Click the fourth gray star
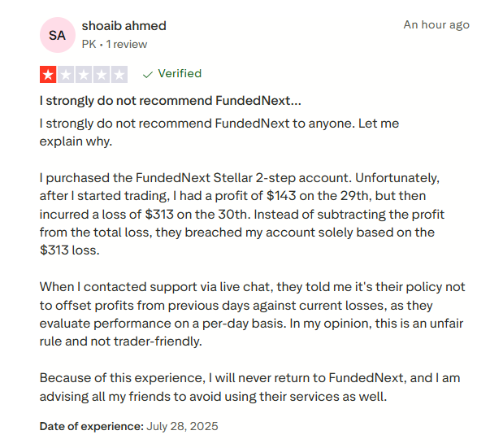Screen dimensions: 503x448 point(102,75)
